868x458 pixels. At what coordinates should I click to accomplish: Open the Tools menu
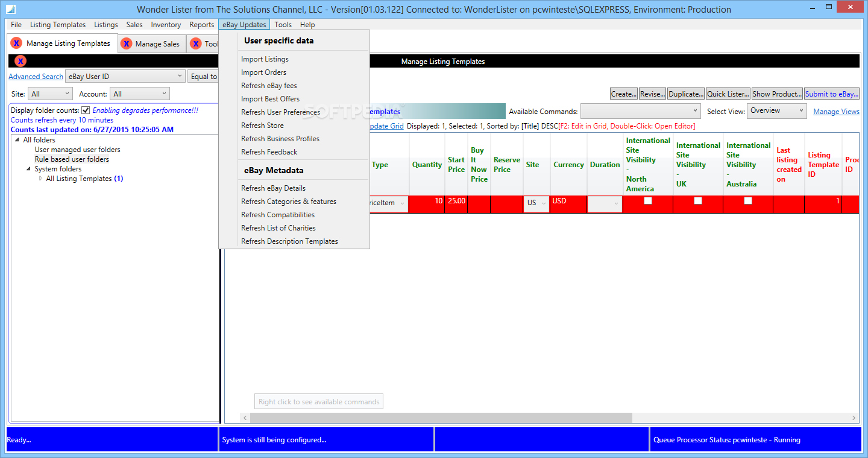(283, 25)
